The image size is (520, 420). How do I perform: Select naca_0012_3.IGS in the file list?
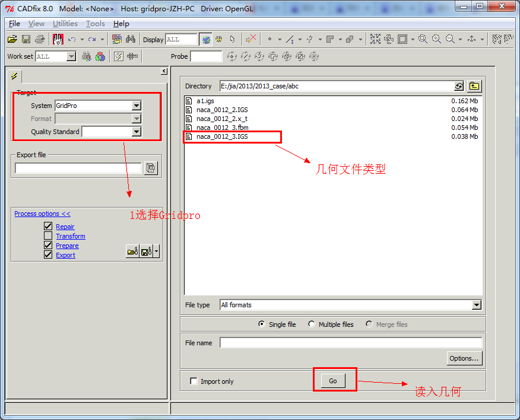coord(222,136)
